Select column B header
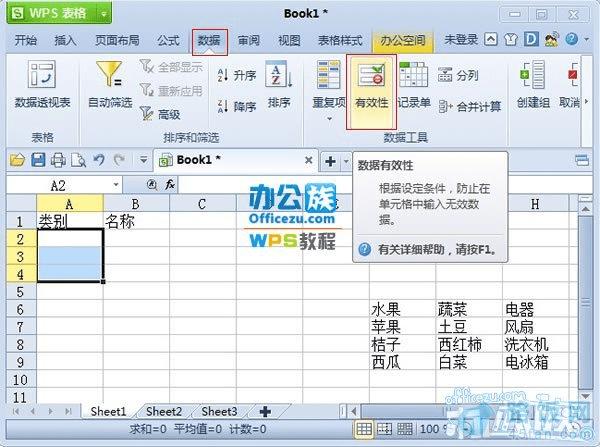The height and width of the screenshot is (447, 600). 135,204
